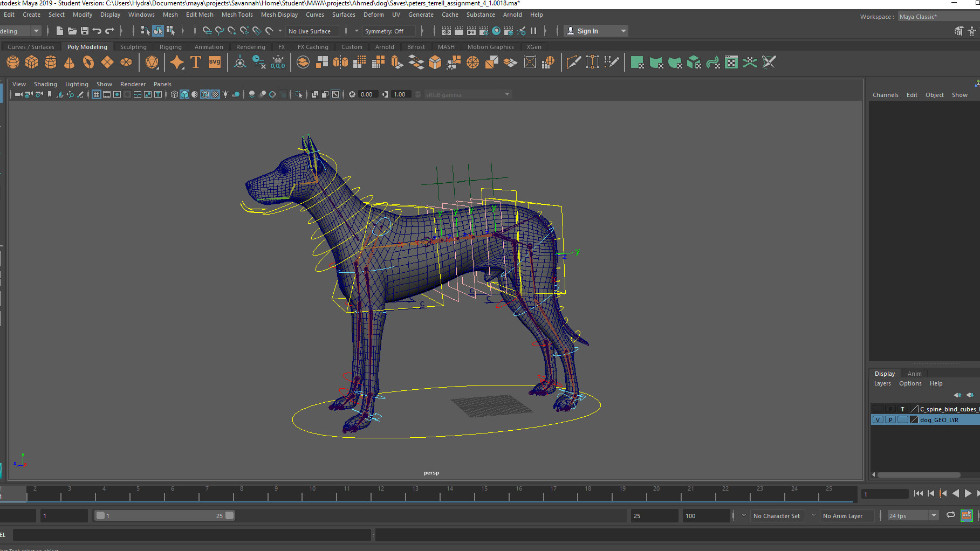Select the polygon sphere shelf icon

point(12,62)
